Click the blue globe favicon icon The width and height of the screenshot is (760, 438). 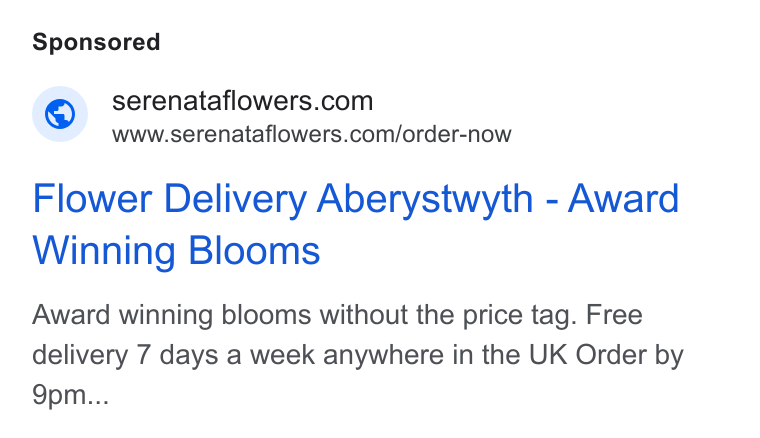point(60,114)
